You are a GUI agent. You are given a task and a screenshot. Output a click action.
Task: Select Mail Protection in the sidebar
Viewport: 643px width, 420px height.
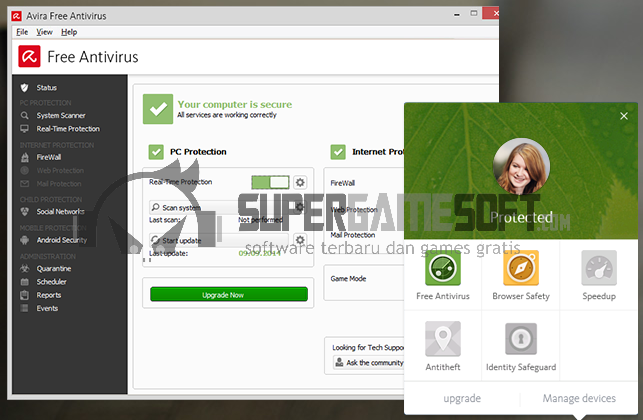(x=59, y=184)
